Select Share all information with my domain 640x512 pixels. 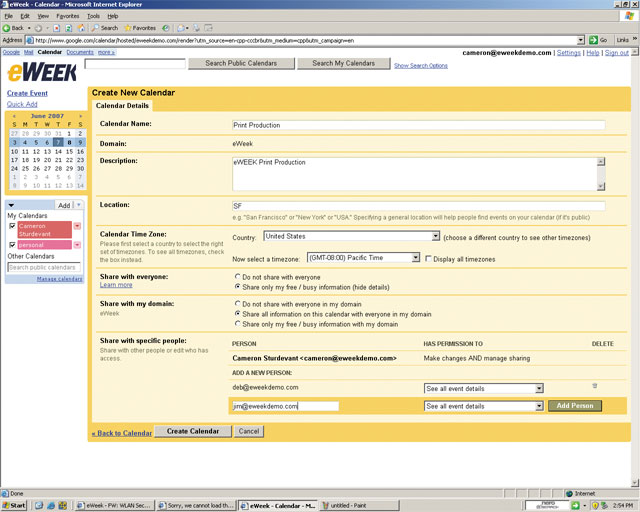click(x=238, y=314)
